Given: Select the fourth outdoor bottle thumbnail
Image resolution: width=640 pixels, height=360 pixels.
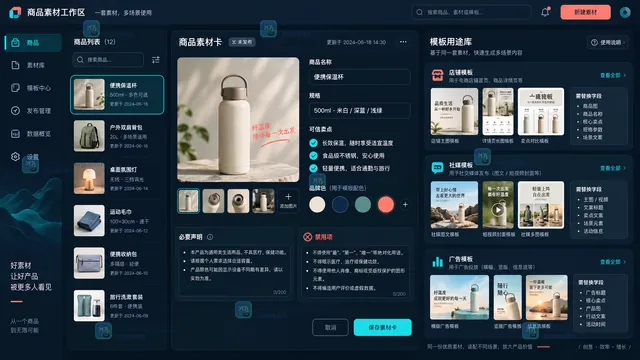Looking at the screenshot, I should [263, 201].
